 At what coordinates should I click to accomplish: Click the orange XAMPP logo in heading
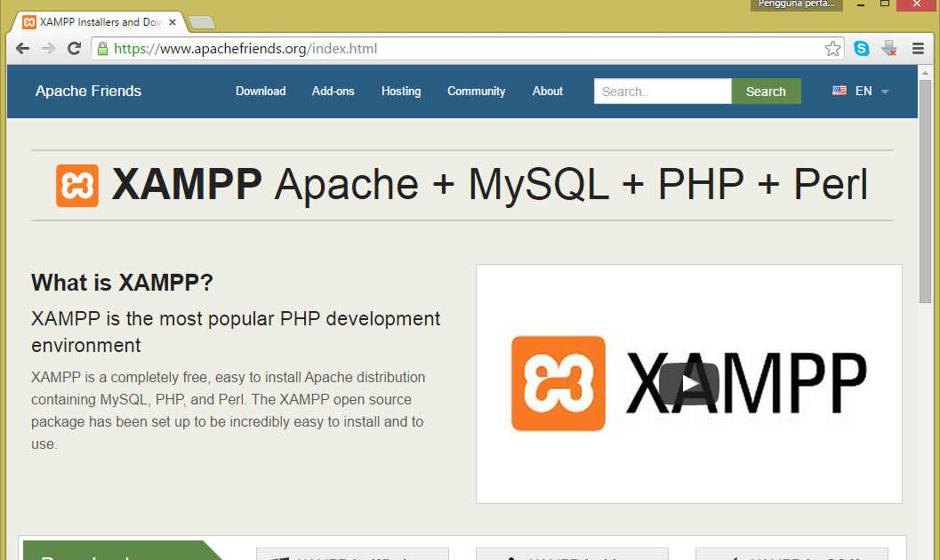click(x=77, y=186)
